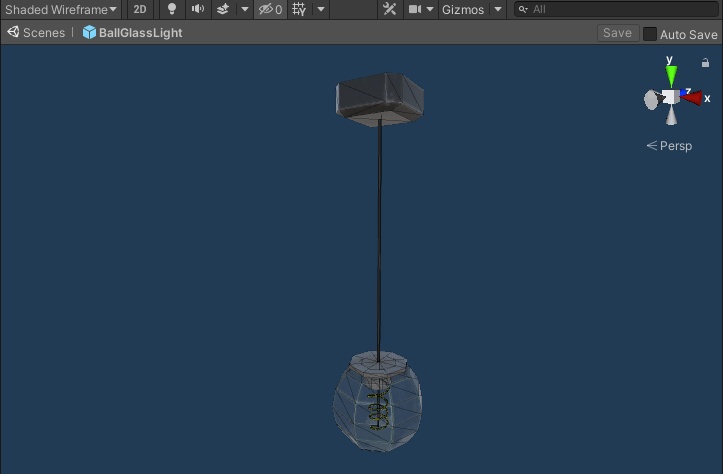
Task: Toggle the gizmo rotation lock icon
Action: coord(705,63)
